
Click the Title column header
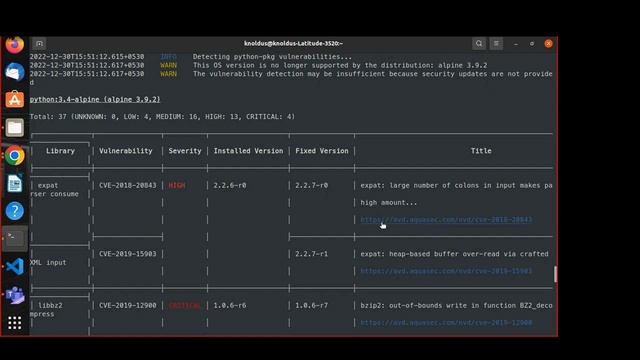[481, 151]
